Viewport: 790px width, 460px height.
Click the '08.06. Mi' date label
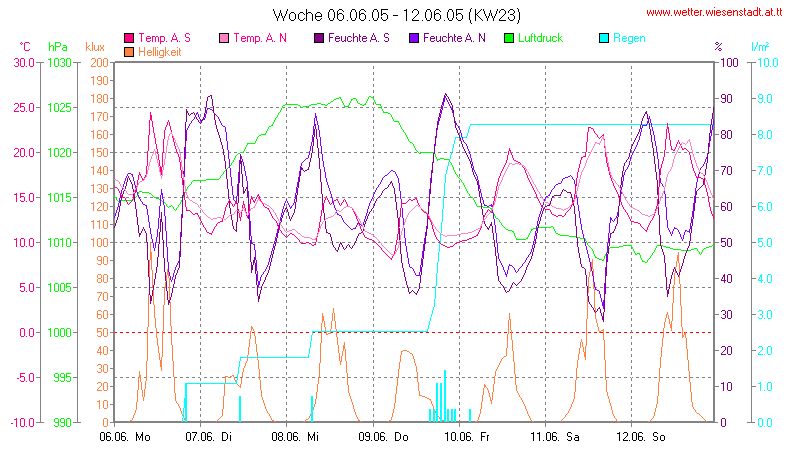click(x=295, y=437)
